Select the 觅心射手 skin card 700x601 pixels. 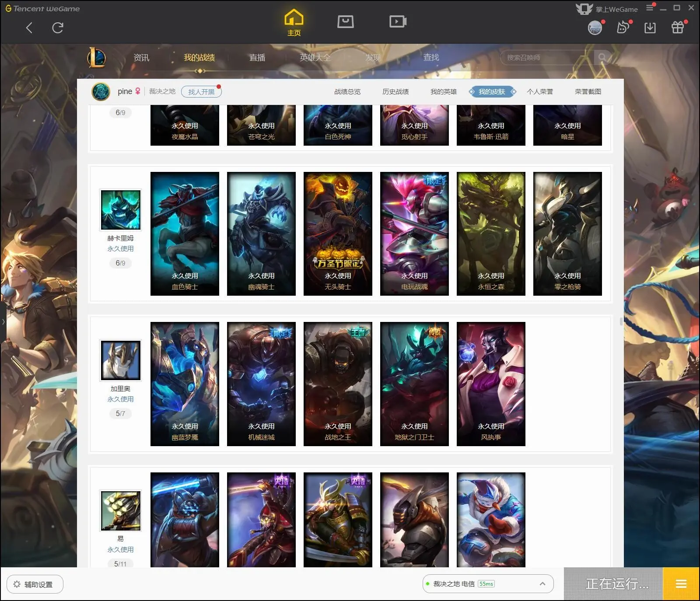(414, 126)
